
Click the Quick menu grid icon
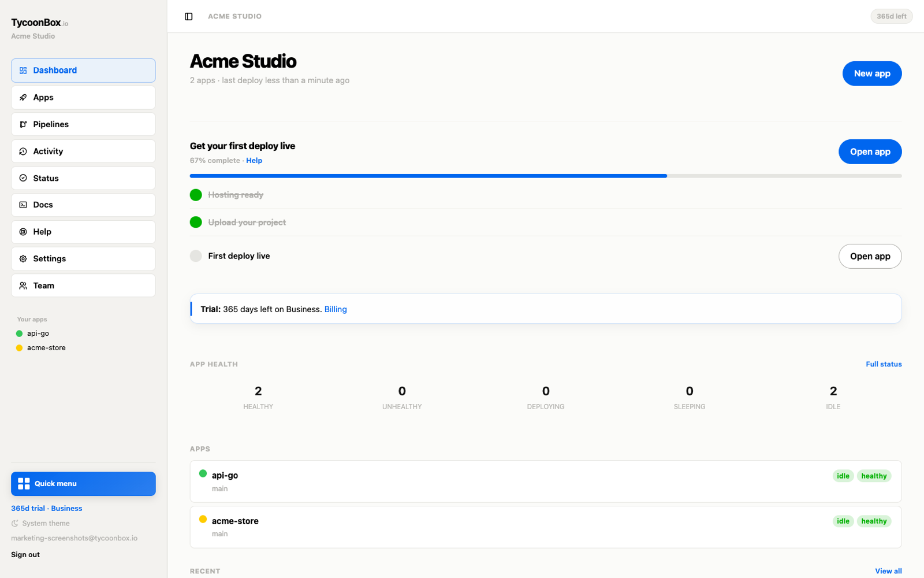point(24,484)
